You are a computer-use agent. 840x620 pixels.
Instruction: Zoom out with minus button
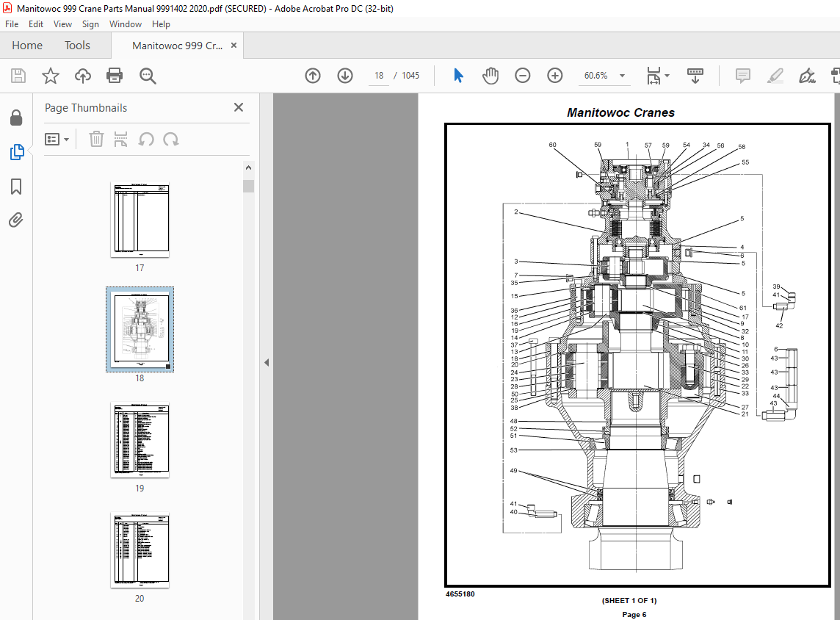522,76
